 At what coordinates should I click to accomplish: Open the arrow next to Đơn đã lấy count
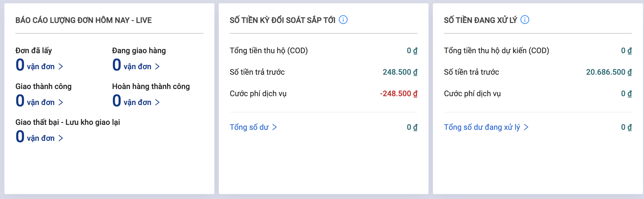pos(61,66)
